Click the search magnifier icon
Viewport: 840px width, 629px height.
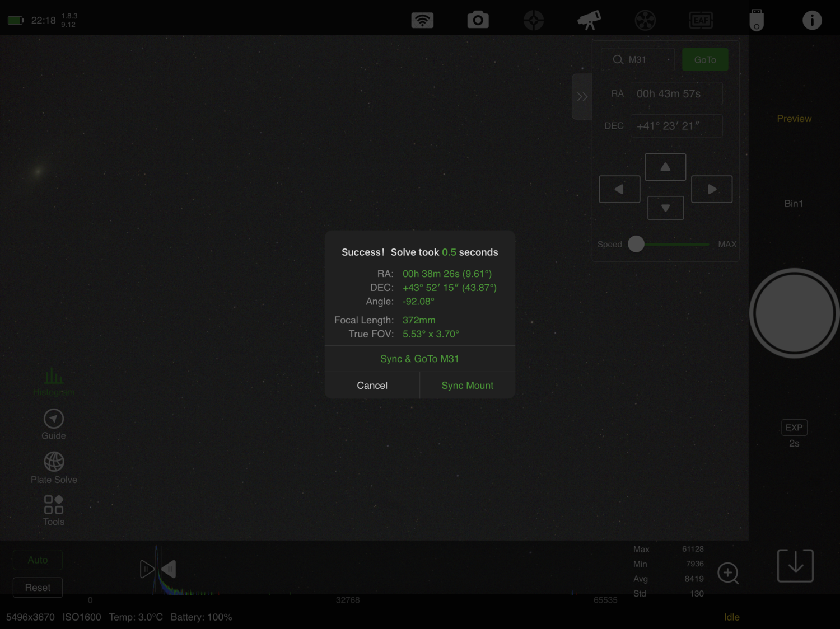pyautogui.click(x=618, y=60)
